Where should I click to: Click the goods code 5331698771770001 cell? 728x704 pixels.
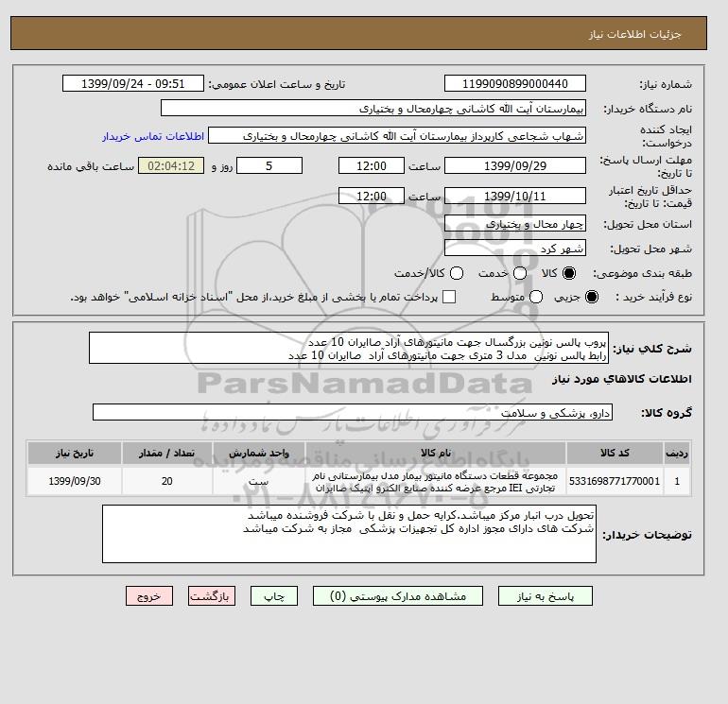[615, 481]
